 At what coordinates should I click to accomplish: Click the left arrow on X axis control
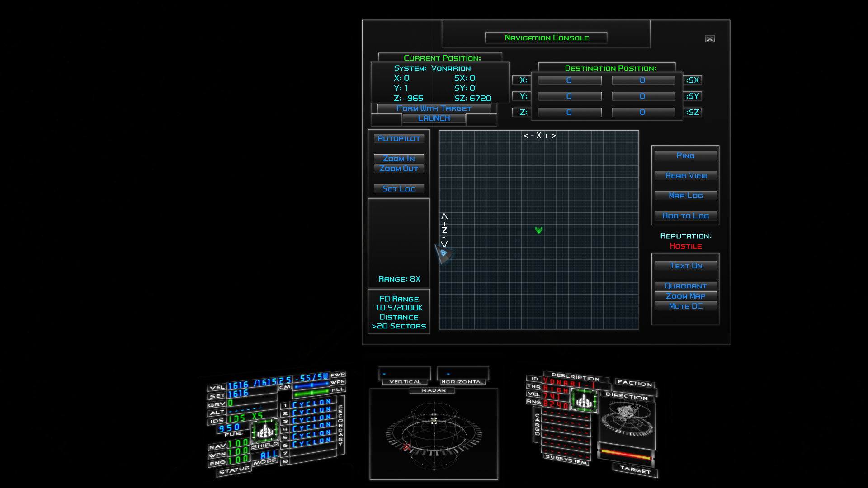tap(525, 136)
